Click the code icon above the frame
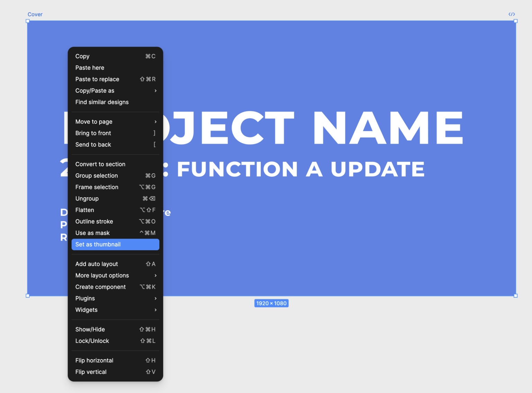 coord(512,14)
